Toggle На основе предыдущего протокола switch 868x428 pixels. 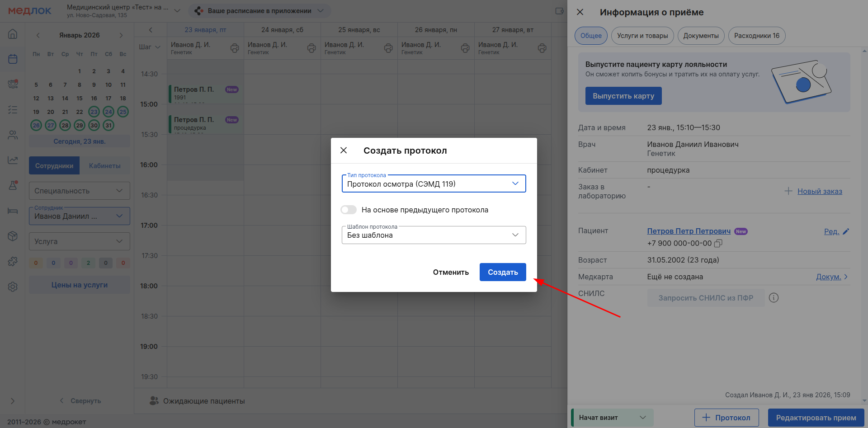(349, 210)
